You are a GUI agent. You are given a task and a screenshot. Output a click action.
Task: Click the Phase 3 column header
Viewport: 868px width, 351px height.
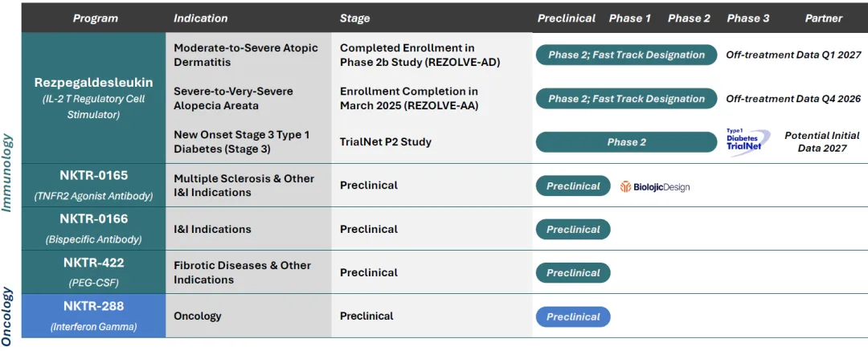click(748, 18)
